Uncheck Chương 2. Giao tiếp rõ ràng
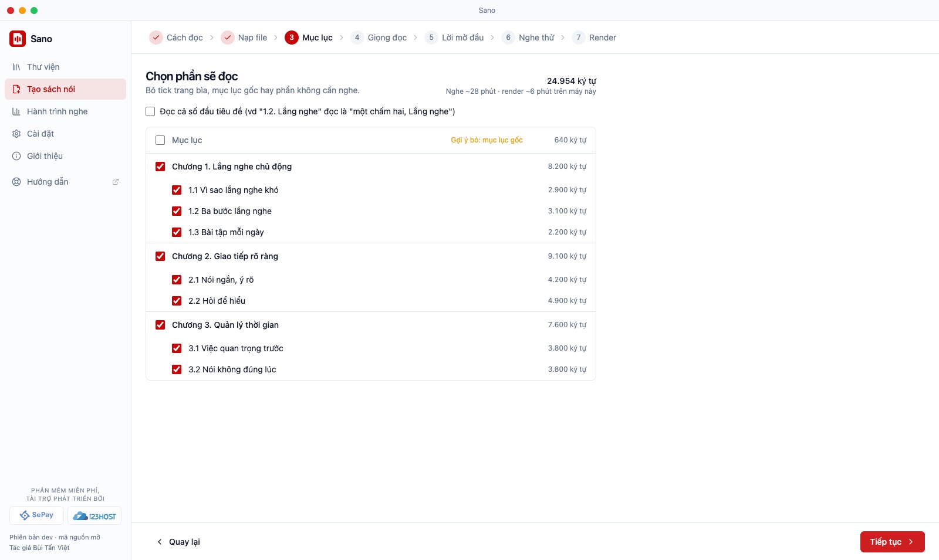 pyautogui.click(x=160, y=256)
